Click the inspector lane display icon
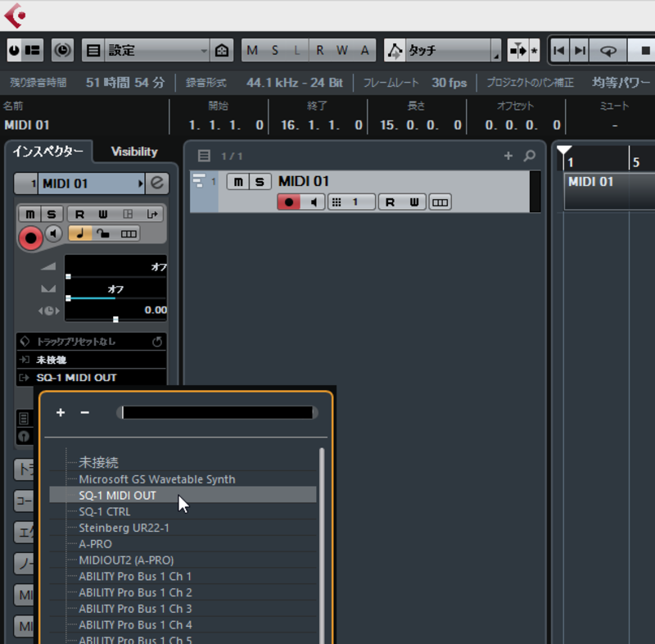This screenshot has width=655, height=644. click(x=129, y=234)
